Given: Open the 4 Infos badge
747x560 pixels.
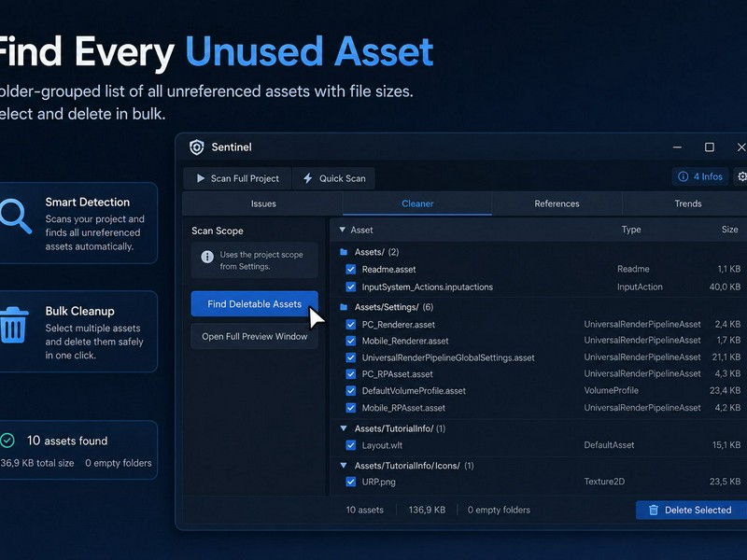Looking at the screenshot, I should click(699, 176).
